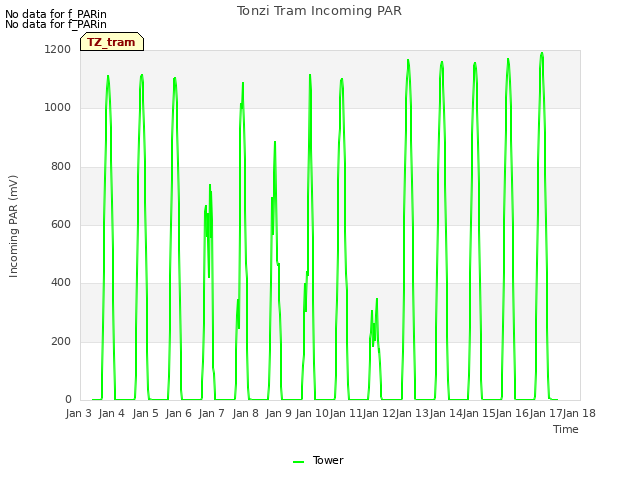The height and width of the screenshot is (480, 640).
Task: Click the first No data for f_PARin message
Action: click(56, 14)
